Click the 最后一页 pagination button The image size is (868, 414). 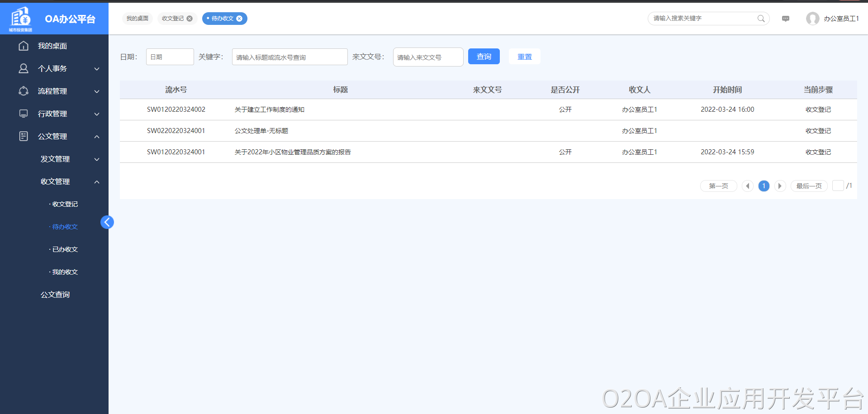[x=809, y=186]
